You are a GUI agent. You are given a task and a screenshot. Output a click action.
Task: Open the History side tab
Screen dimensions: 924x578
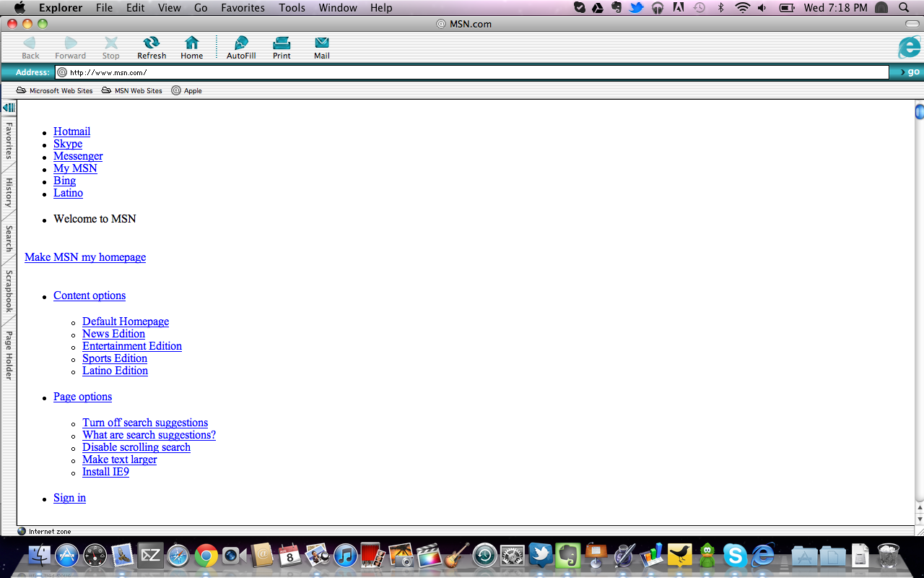[x=9, y=192]
